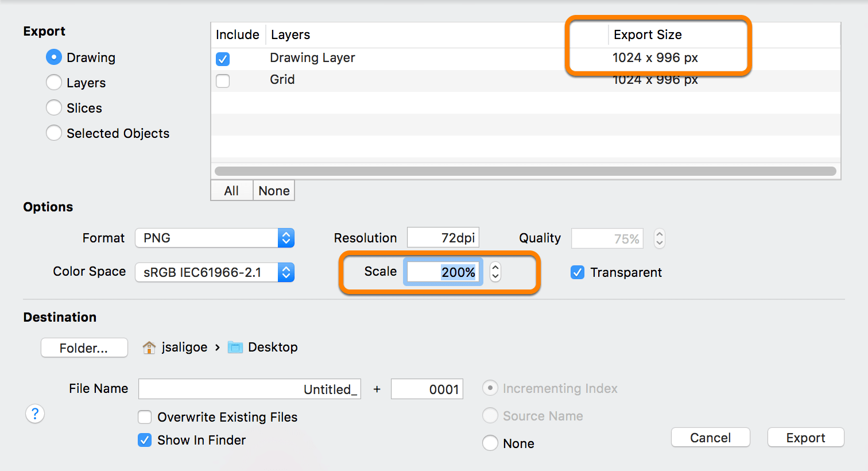Select the Layers export option
The image size is (868, 471).
click(x=54, y=83)
